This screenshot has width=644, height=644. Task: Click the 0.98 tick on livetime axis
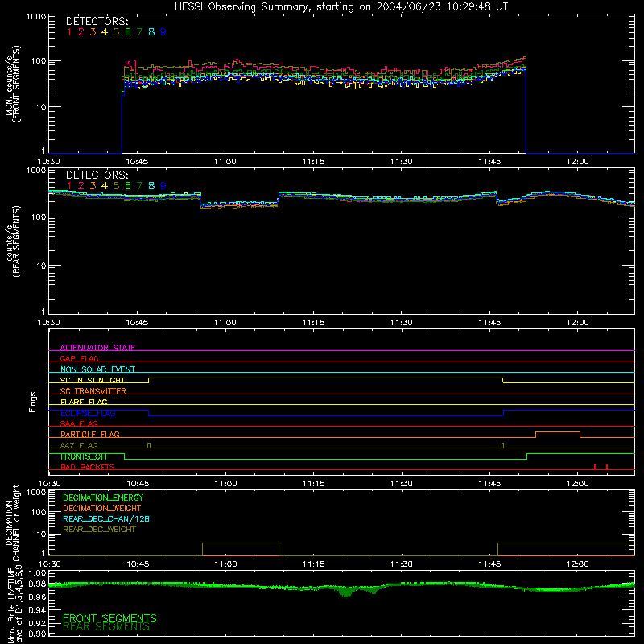(x=37, y=584)
